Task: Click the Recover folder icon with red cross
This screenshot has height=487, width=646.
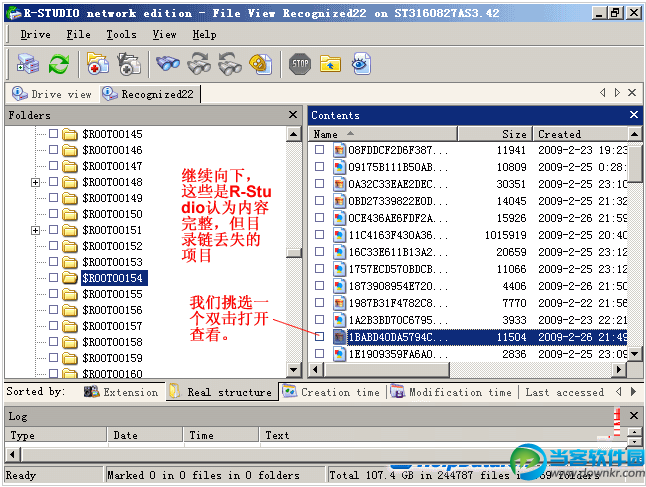Action: [98, 64]
